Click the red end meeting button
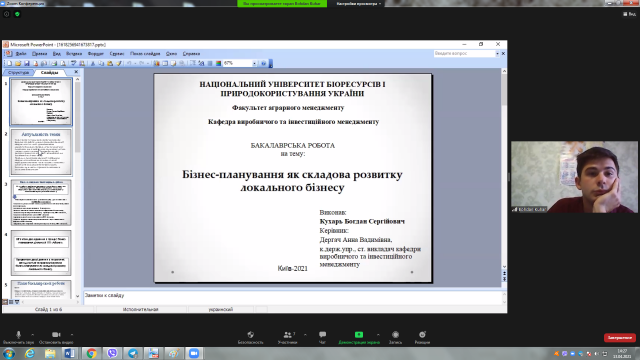640x360 pixels. 620,338
